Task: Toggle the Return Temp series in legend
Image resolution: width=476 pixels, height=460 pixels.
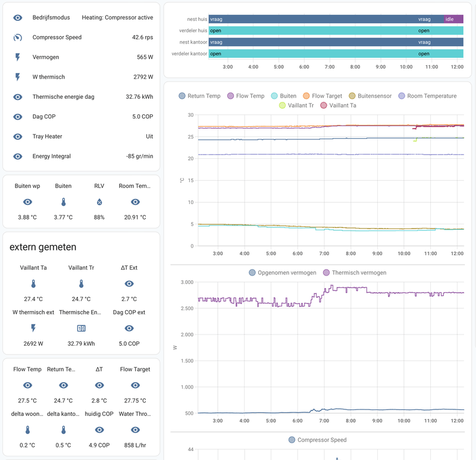Action: coord(200,96)
